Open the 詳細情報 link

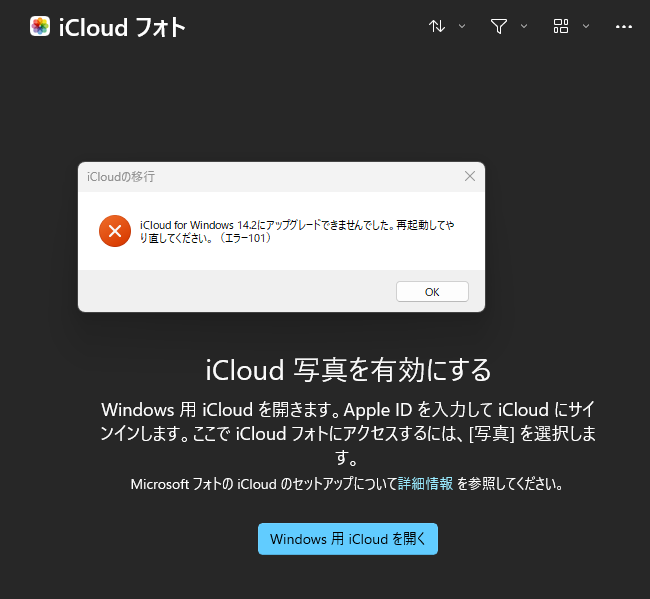point(426,484)
